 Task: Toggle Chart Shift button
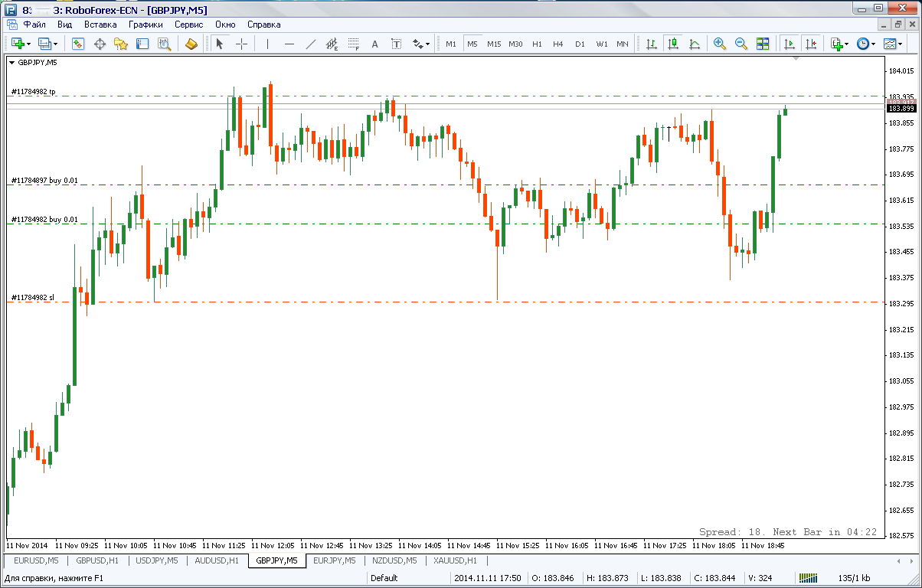point(811,44)
